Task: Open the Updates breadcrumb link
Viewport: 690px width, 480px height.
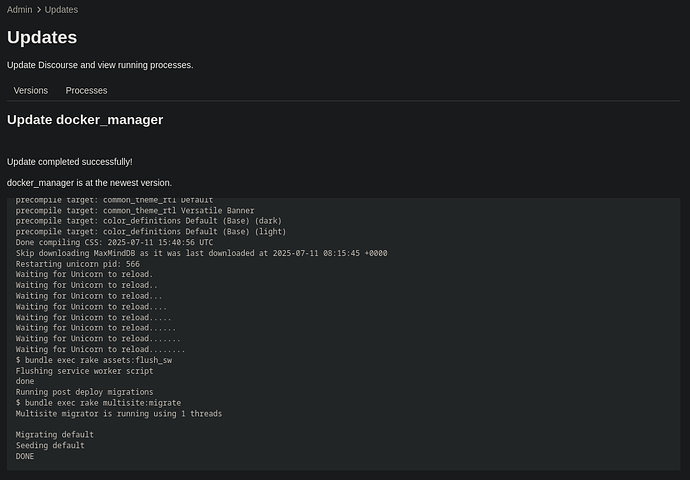Action: (x=61, y=10)
